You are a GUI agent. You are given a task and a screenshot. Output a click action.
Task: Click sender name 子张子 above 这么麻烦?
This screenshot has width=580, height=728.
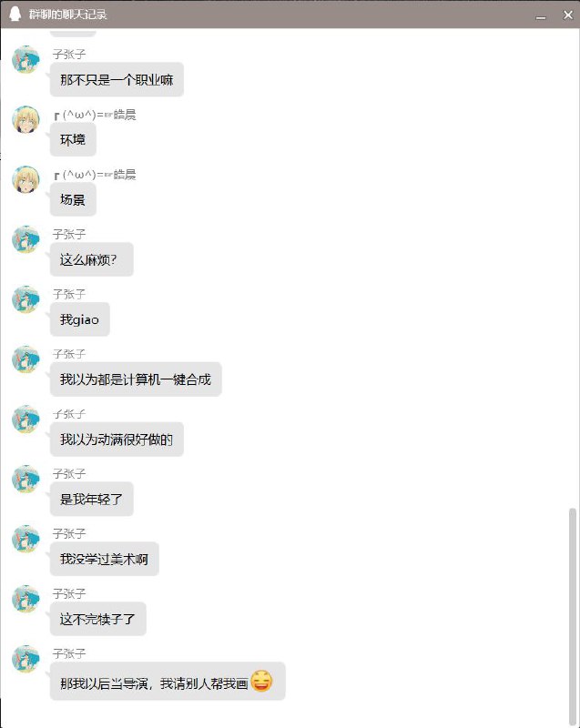(x=69, y=234)
